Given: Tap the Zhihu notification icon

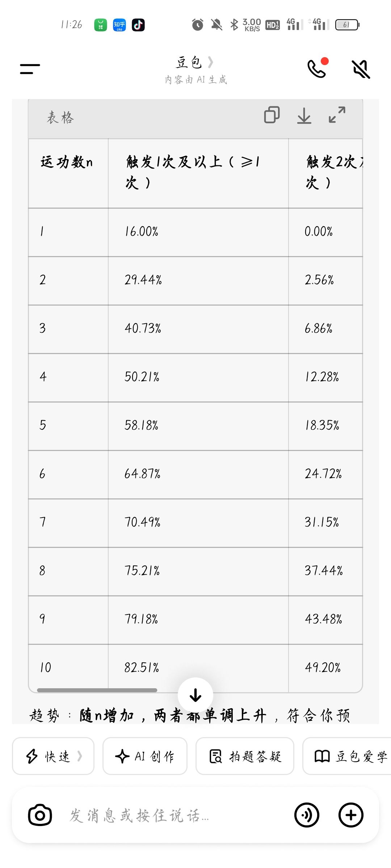Looking at the screenshot, I should pos(119,25).
